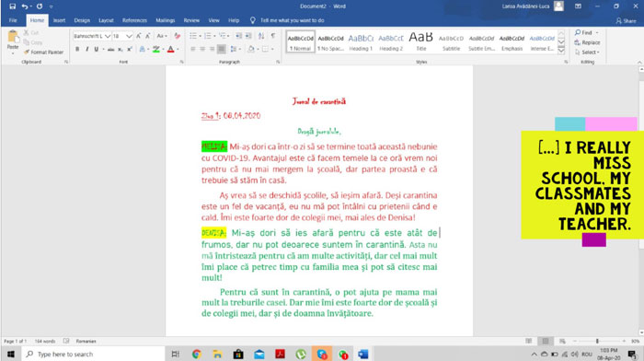Toggle Italic formatting

coord(86,50)
